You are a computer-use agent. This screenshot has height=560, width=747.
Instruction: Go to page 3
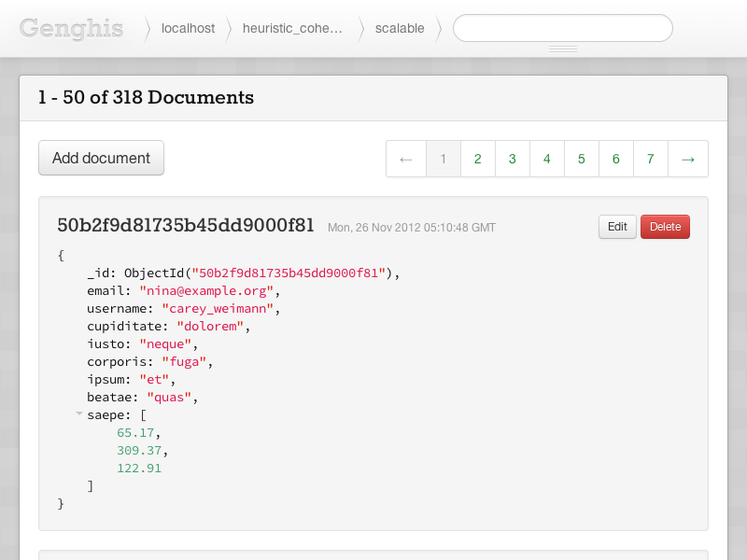pos(513,159)
